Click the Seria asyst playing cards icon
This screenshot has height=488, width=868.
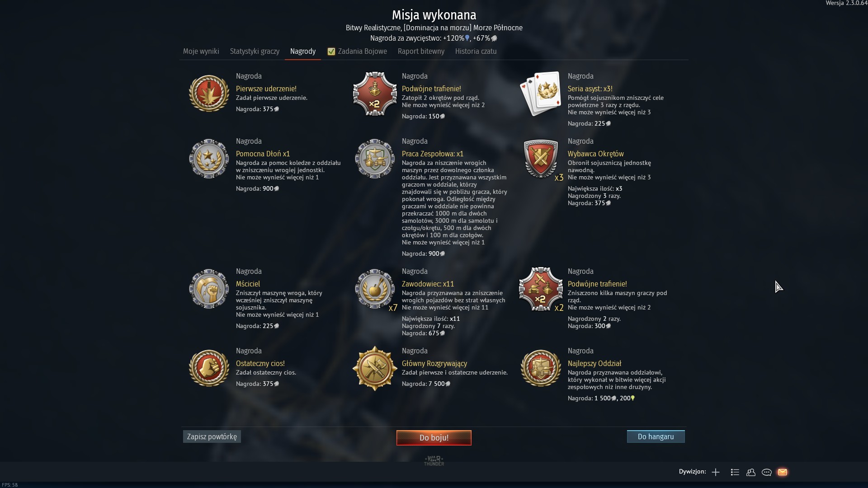click(541, 94)
